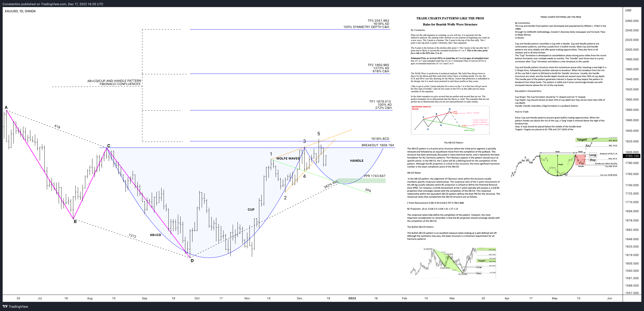The width and height of the screenshot is (644, 311).
Task: Click the XAUUSD, 1D, OANDA symbol label
Action: click(20, 11)
